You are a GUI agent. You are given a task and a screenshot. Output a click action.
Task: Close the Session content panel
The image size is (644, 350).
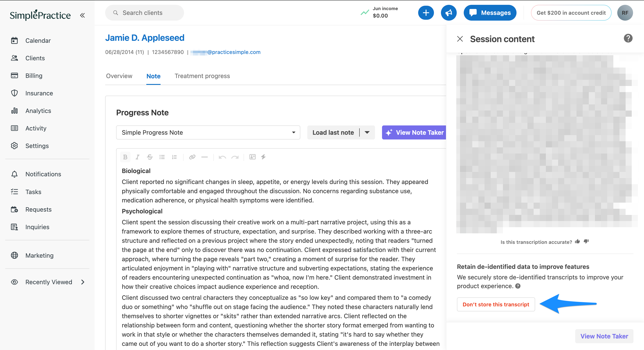click(x=460, y=39)
